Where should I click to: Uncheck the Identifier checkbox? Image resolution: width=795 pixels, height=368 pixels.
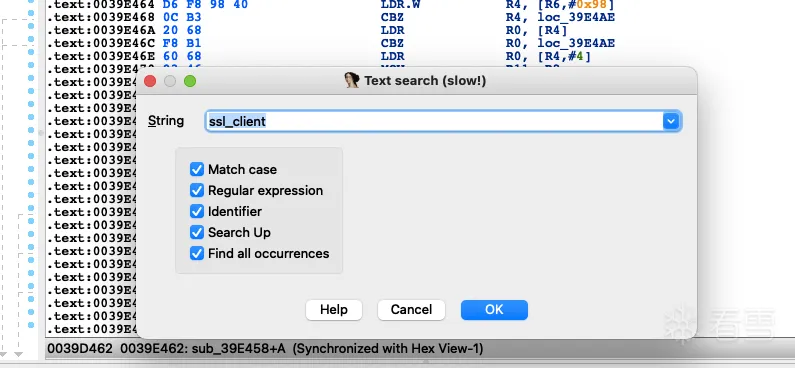[x=197, y=211]
